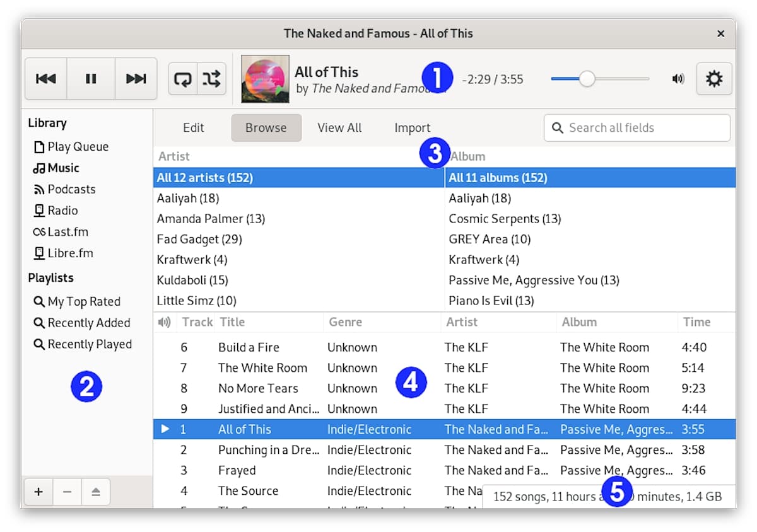757x532 pixels.
Task: Skip to the previous track
Action: pyautogui.click(x=46, y=79)
